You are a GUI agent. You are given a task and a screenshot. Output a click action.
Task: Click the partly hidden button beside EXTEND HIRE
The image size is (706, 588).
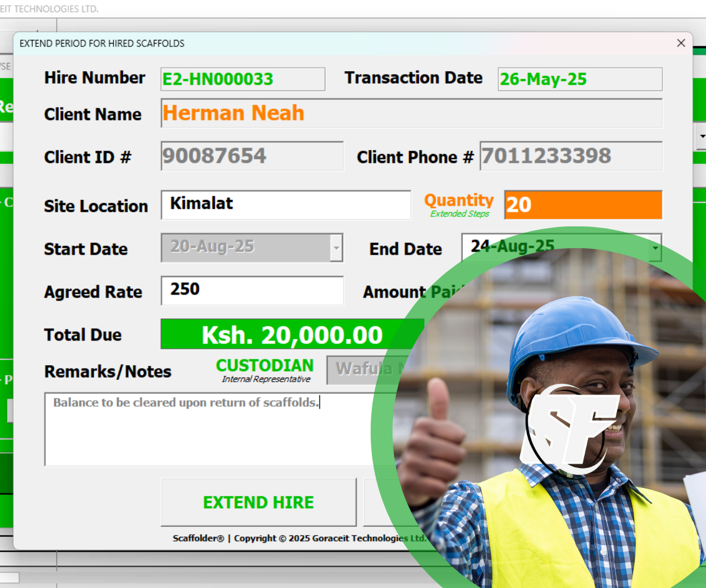tap(382, 502)
